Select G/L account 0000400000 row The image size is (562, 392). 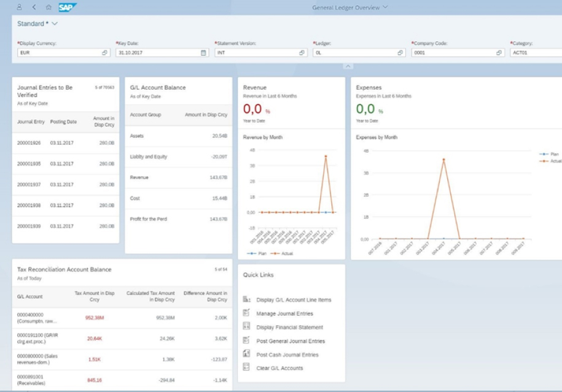point(122,318)
